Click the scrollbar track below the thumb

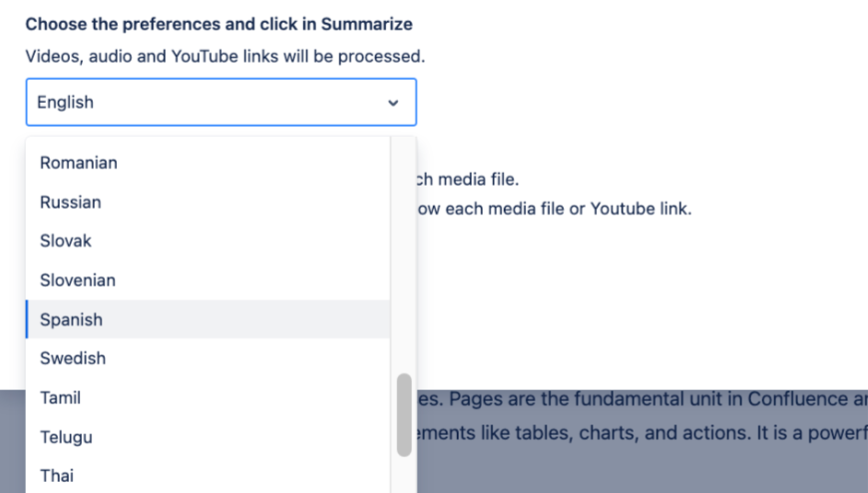coord(404,476)
